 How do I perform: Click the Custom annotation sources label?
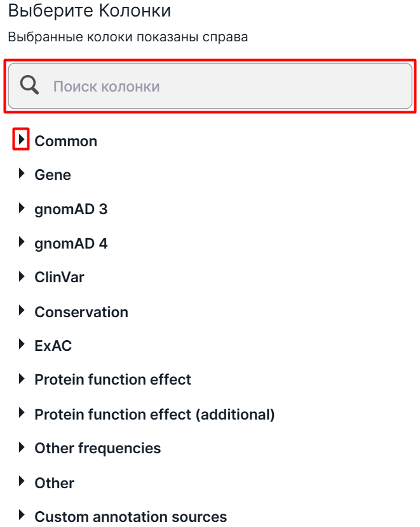(131, 517)
